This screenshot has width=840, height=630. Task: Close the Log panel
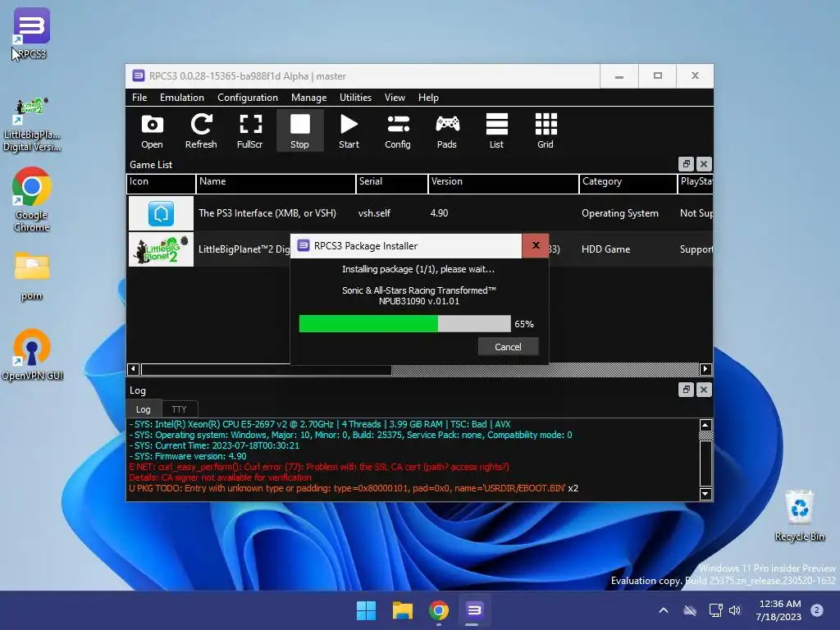tap(704, 390)
